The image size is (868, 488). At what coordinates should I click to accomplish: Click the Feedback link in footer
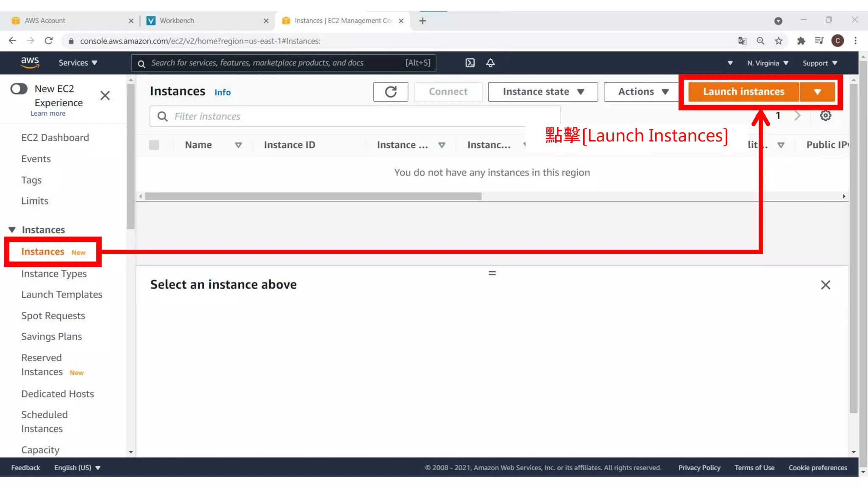click(25, 468)
